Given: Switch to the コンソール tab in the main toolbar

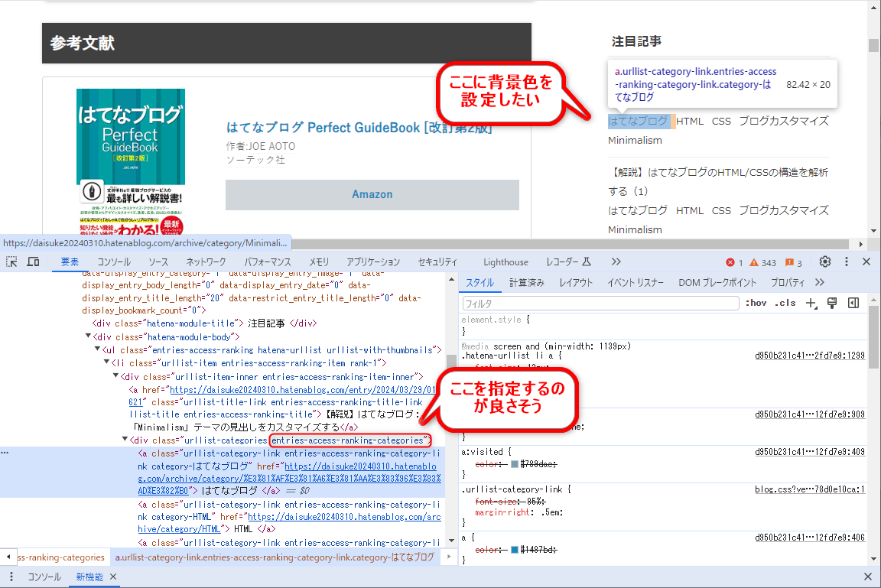Looking at the screenshot, I should pyautogui.click(x=114, y=262).
